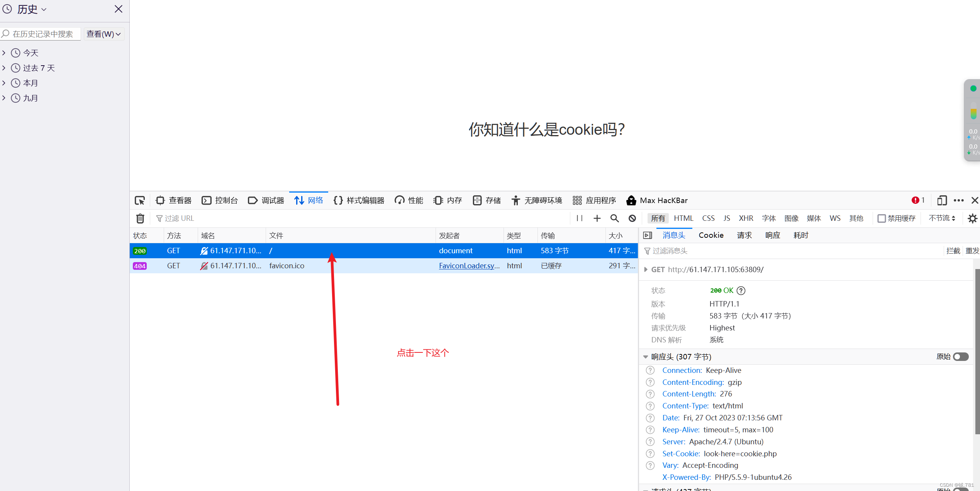Image resolution: width=980 pixels, height=491 pixels.
Task: Click the plus icon in the network toolbar
Action: point(597,218)
